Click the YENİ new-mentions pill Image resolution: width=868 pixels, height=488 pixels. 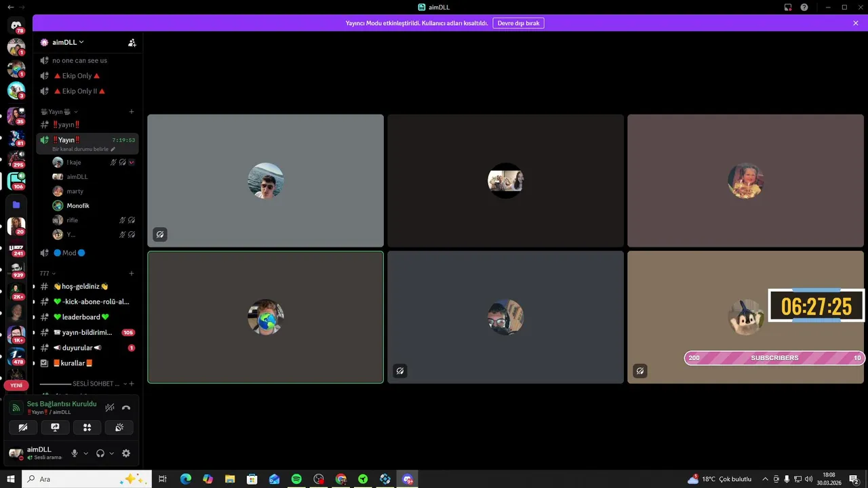click(x=16, y=385)
